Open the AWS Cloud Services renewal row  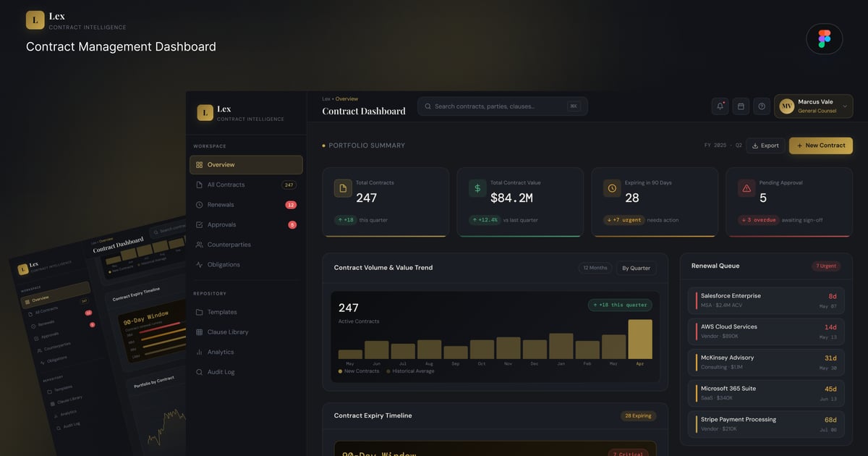coord(766,332)
